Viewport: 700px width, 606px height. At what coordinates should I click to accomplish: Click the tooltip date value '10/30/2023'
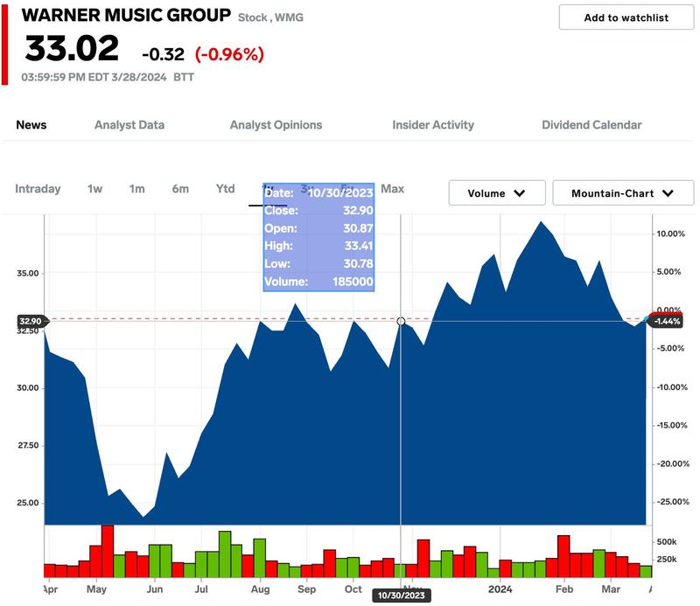340,192
